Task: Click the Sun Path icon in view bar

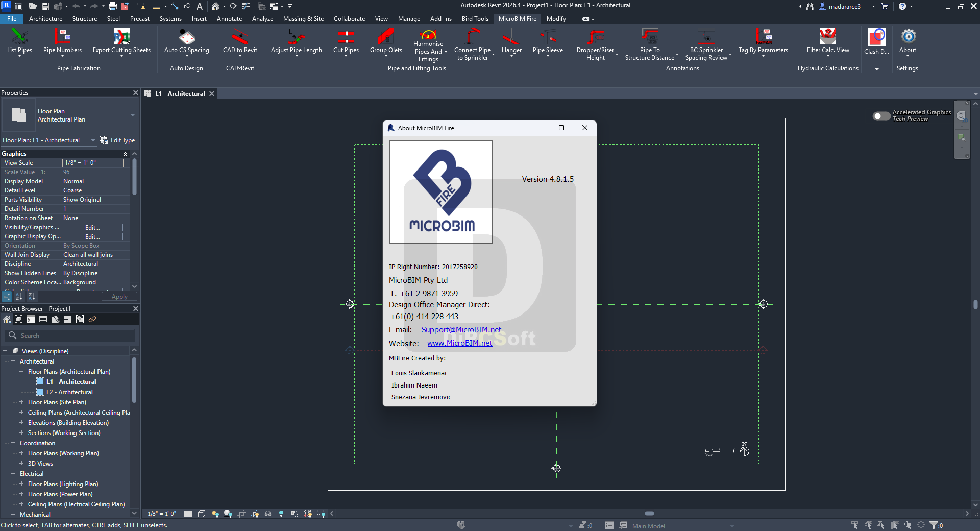Action: (x=215, y=514)
